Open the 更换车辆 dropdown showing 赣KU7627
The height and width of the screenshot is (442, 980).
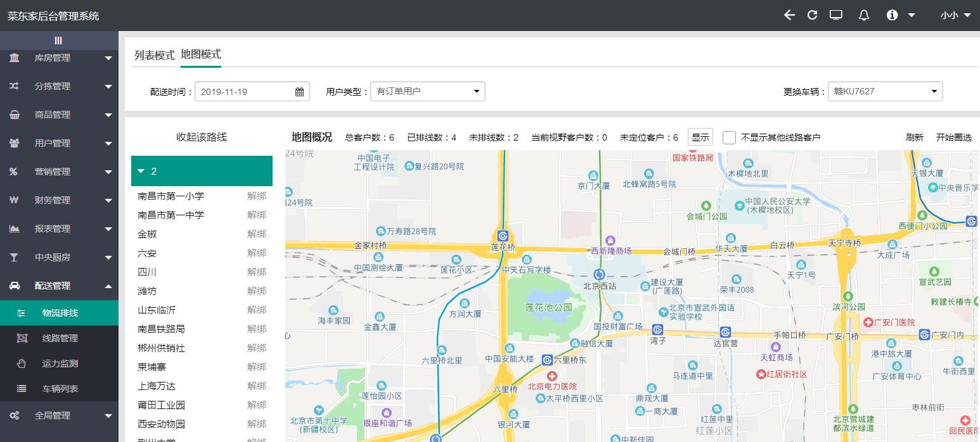tap(885, 91)
